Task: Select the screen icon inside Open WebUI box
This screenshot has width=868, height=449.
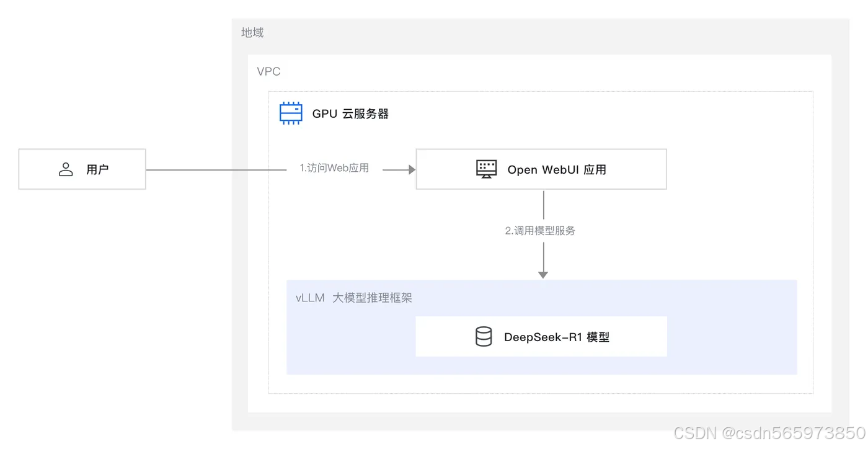Action: [486, 168]
